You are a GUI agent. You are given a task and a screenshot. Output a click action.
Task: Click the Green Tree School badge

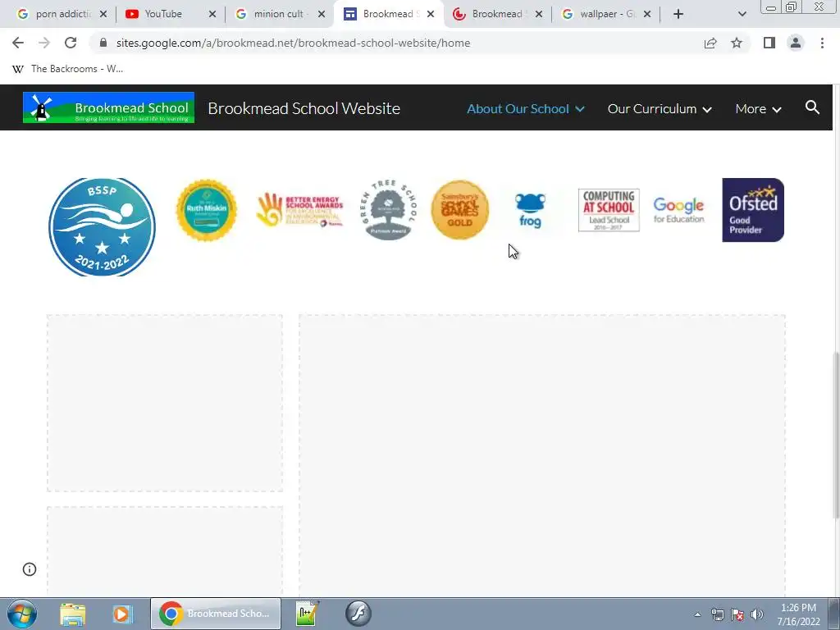(x=388, y=209)
